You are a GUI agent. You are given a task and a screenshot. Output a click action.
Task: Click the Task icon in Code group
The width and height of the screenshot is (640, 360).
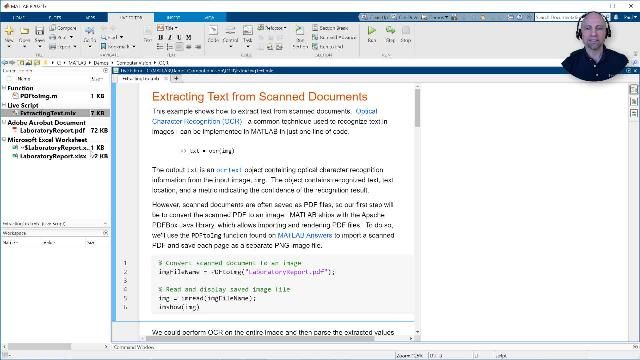pyautogui.click(x=247, y=31)
